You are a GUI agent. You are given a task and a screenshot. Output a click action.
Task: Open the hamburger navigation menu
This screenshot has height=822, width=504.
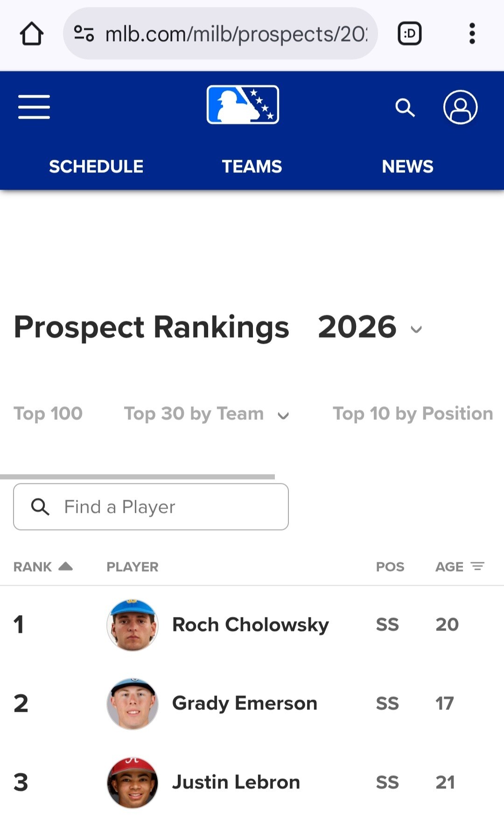pyautogui.click(x=34, y=107)
